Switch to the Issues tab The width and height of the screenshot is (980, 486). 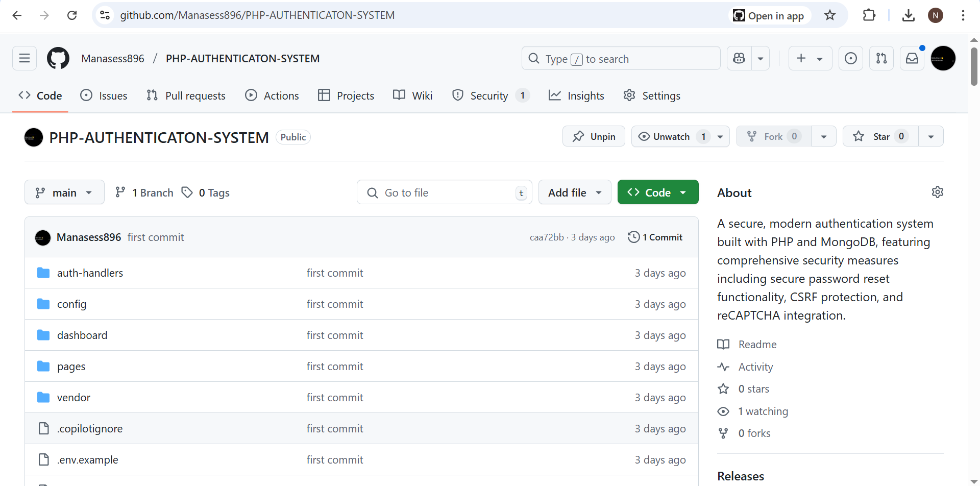tap(104, 95)
